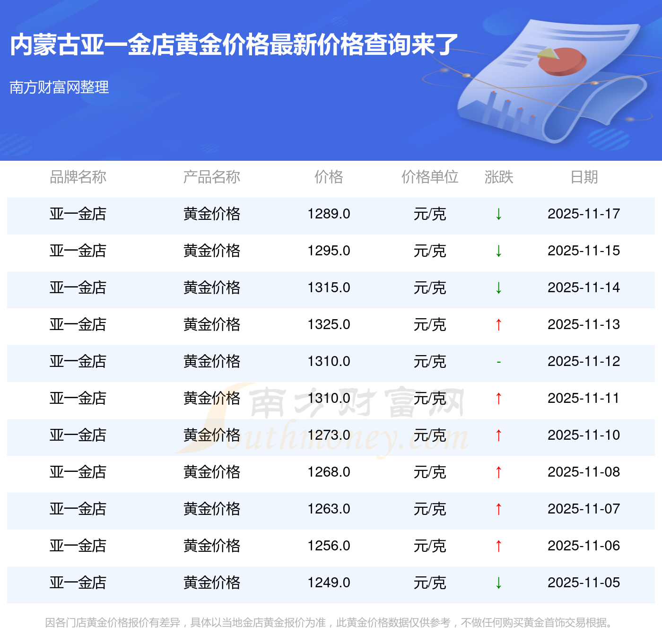The height and width of the screenshot is (644, 662).
Task: Click 亚一金店 in the 2025-11-10 row
Action: click(78, 435)
